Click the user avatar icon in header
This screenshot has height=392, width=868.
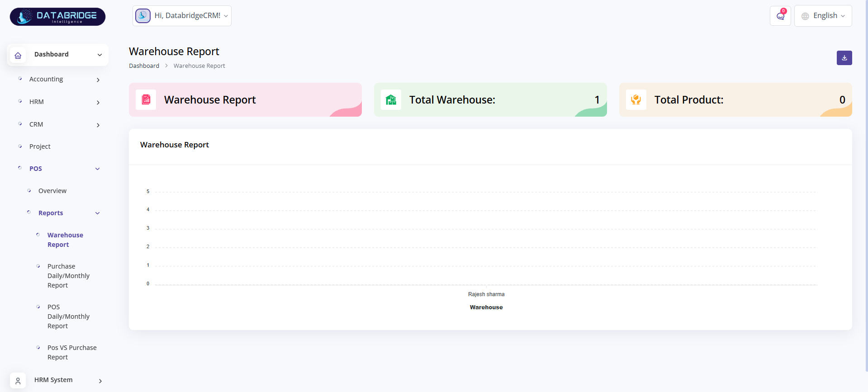143,16
